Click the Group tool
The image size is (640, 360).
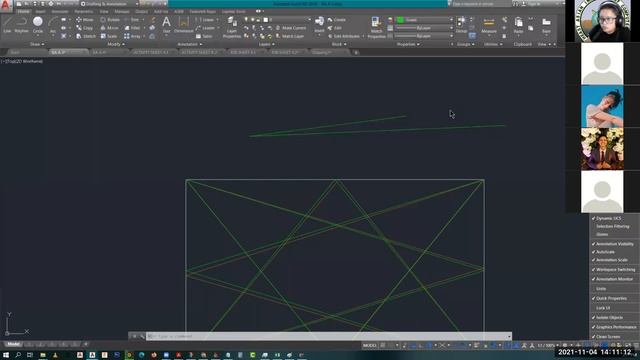coord(461,24)
